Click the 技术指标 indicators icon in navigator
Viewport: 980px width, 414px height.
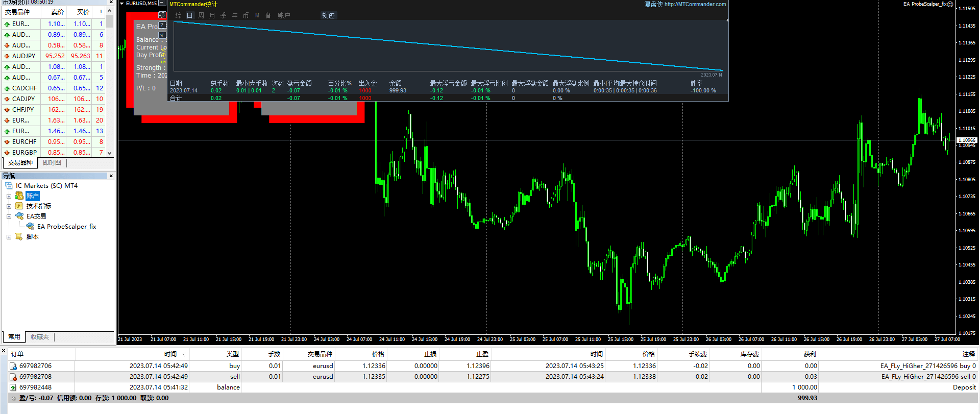[19, 206]
